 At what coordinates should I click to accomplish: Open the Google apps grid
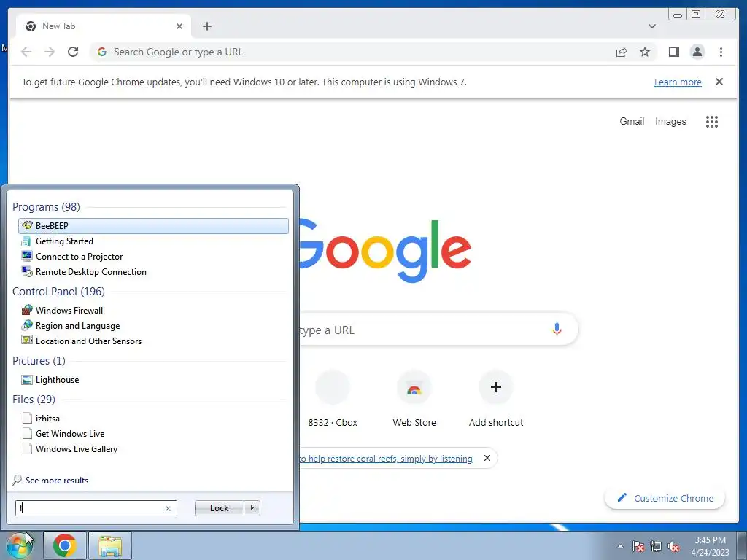[712, 122]
